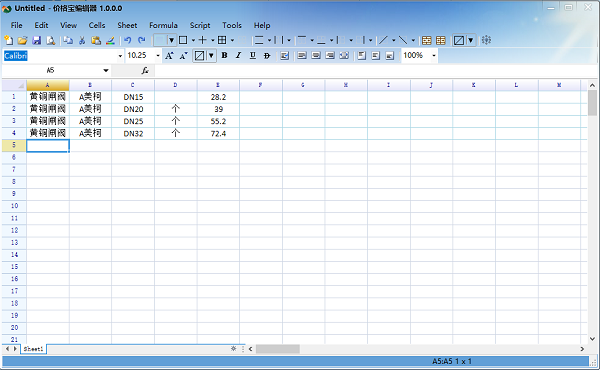
Task: Apply outside border with the square icon
Action: pyautogui.click(x=183, y=40)
